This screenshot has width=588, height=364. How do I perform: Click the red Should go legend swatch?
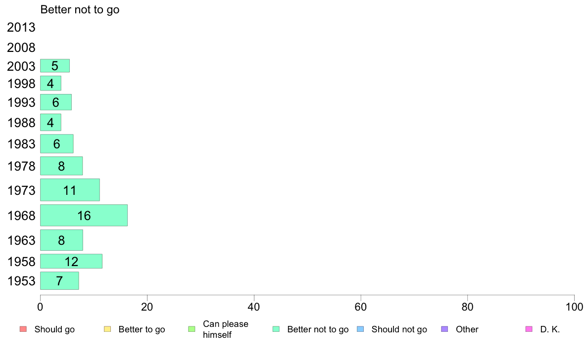click(23, 329)
